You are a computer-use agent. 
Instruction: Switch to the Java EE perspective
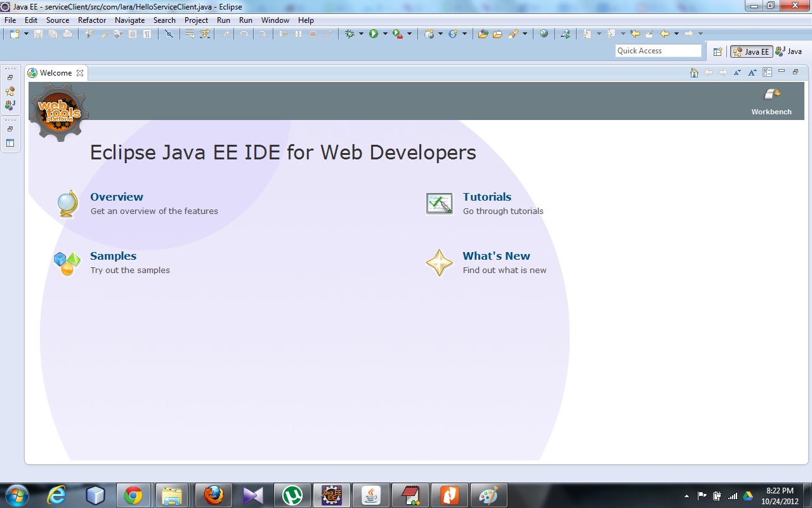(x=752, y=51)
